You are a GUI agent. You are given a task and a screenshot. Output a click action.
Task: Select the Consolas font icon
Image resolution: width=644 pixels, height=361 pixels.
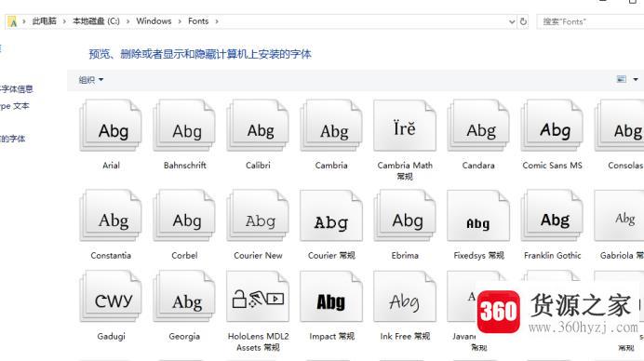(620, 126)
